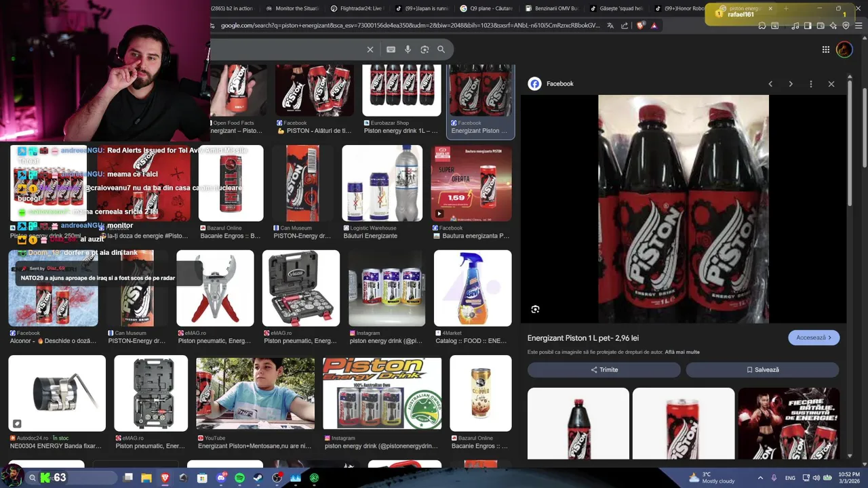This screenshot has height=488, width=868.
Task: Open the clock and date 10:52 PM
Action: point(848,478)
